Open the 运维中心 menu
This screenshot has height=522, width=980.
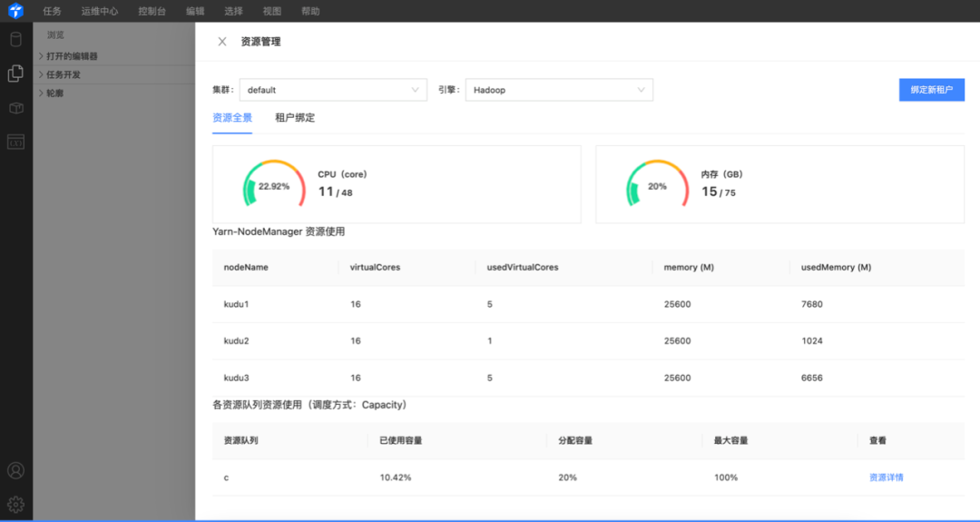pos(100,11)
